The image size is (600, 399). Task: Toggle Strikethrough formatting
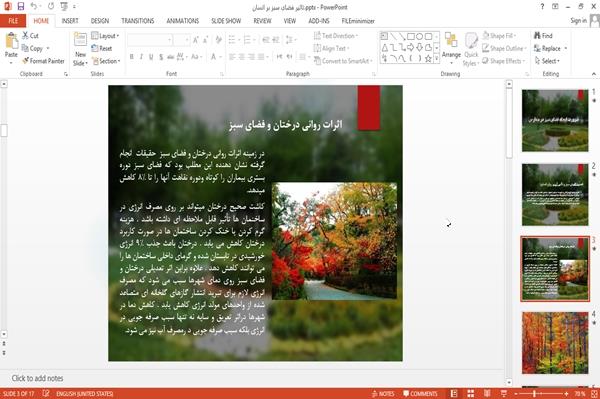pyautogui.click(x=171, y=57)
